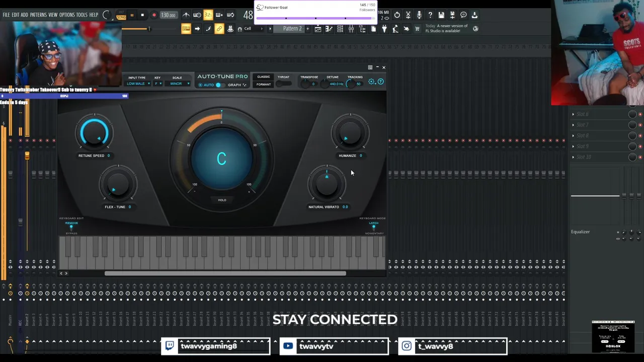Click the render as audio file icon

(x=452, y=15)
